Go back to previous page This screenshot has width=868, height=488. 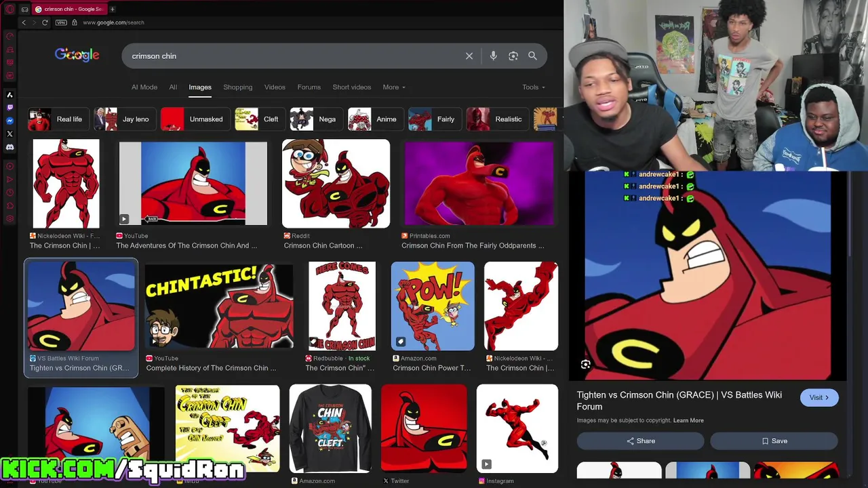tap(24, 22)
